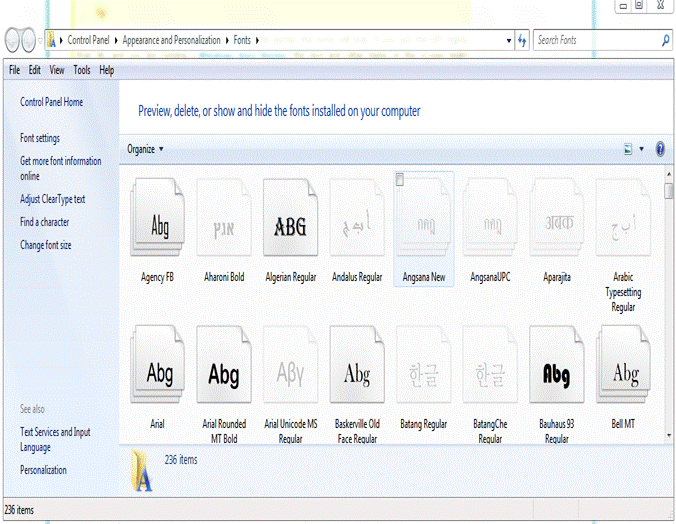Select the AngsanaUPC font icon
The height and width of the screenshot is (524, 676).
click(x=490, y=217)
